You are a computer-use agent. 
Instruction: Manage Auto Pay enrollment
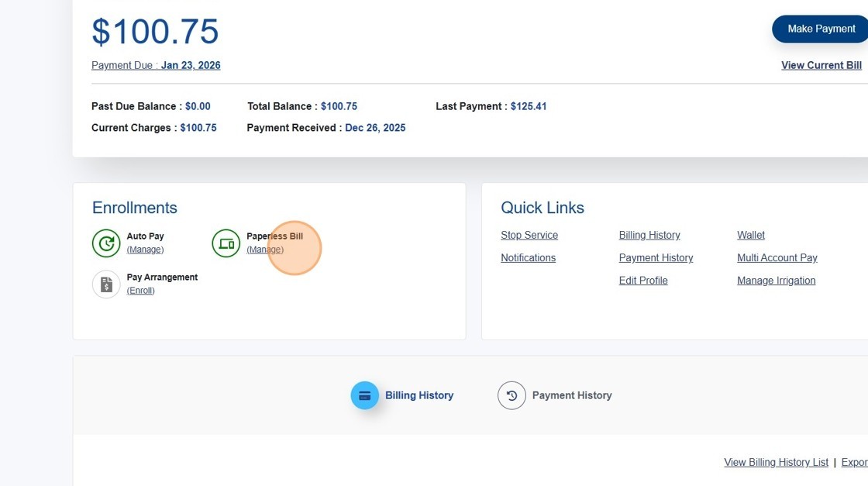145,250
